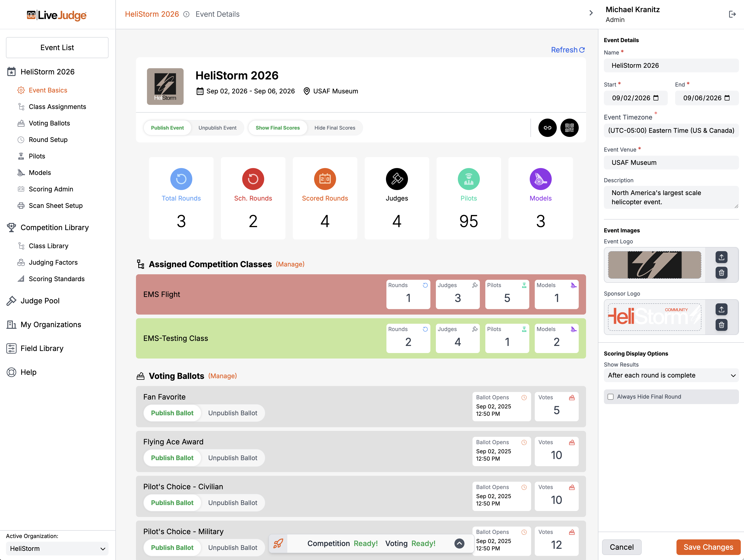Image resolution: width=744 pixels, height=560 pixels.
Task: Enable Always Hide Final Round checkbox
Action: [611, 397]
